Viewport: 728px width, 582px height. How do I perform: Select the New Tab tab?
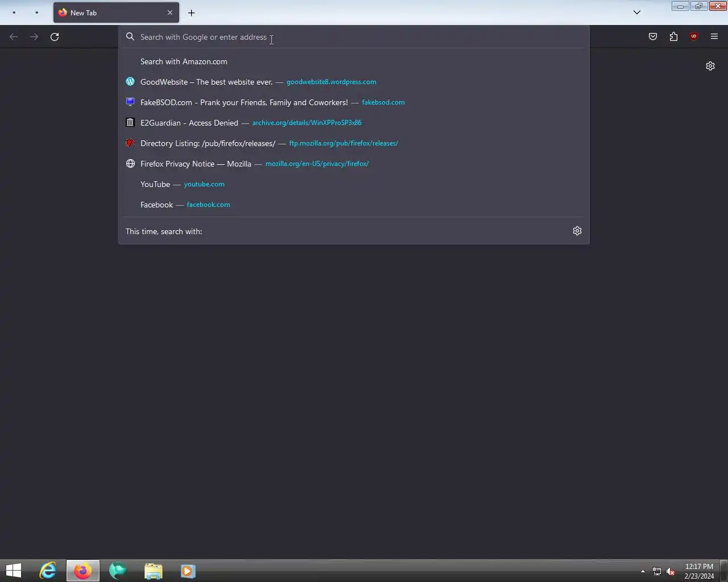tap(117, 13)
